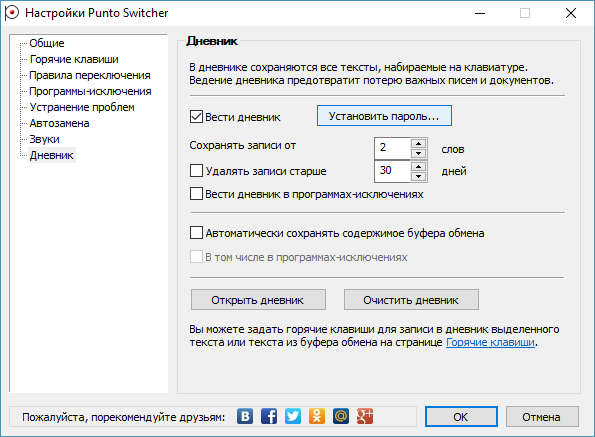
Task: Increase the minimum words count spinner
Action: point(419,143)
